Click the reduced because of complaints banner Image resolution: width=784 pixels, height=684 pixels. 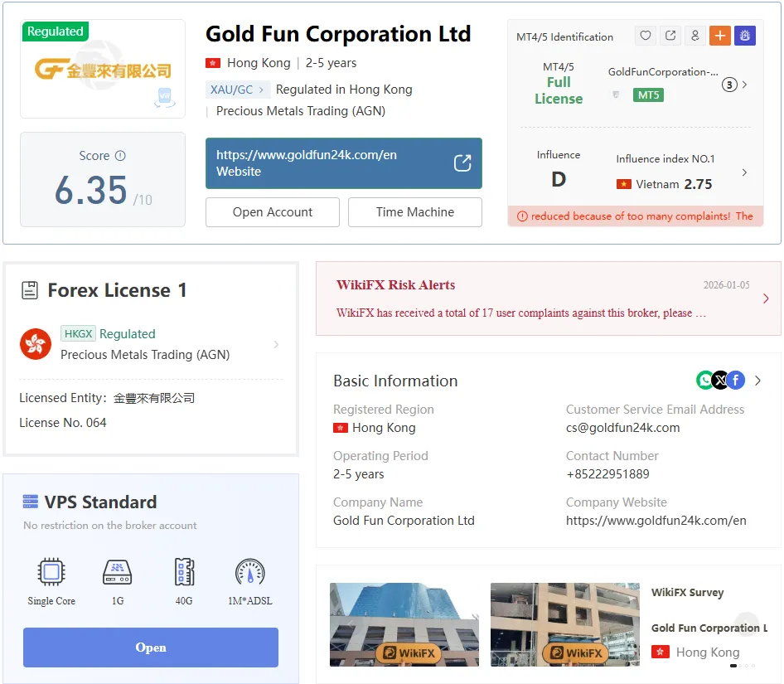click(636, 216)
